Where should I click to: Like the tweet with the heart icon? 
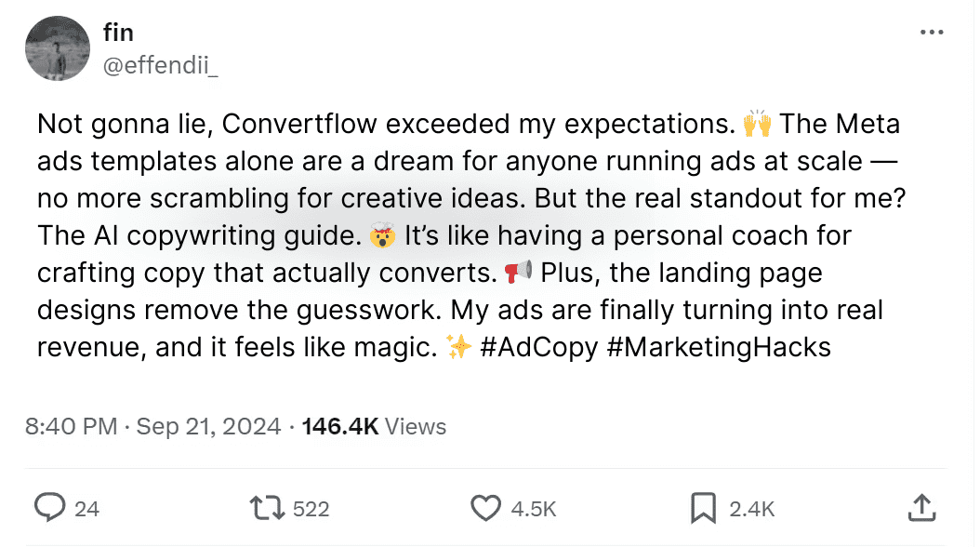pos(485,507)
